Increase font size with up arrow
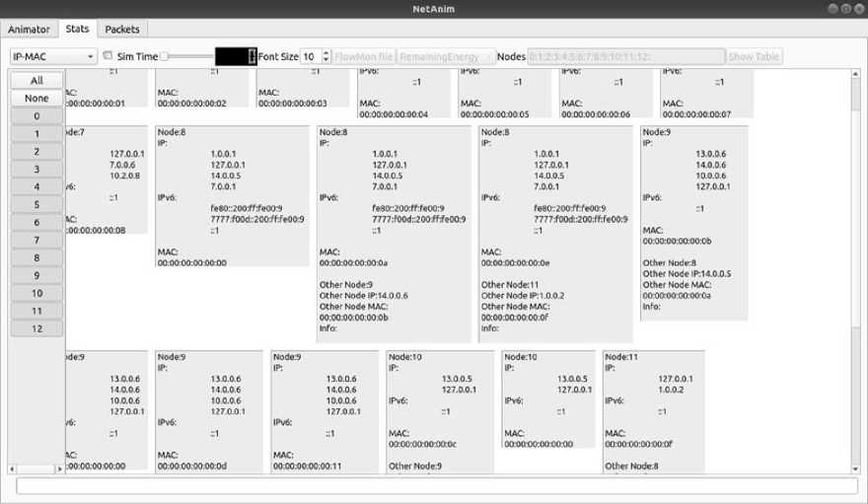868x504 pixels. (326, 53)
